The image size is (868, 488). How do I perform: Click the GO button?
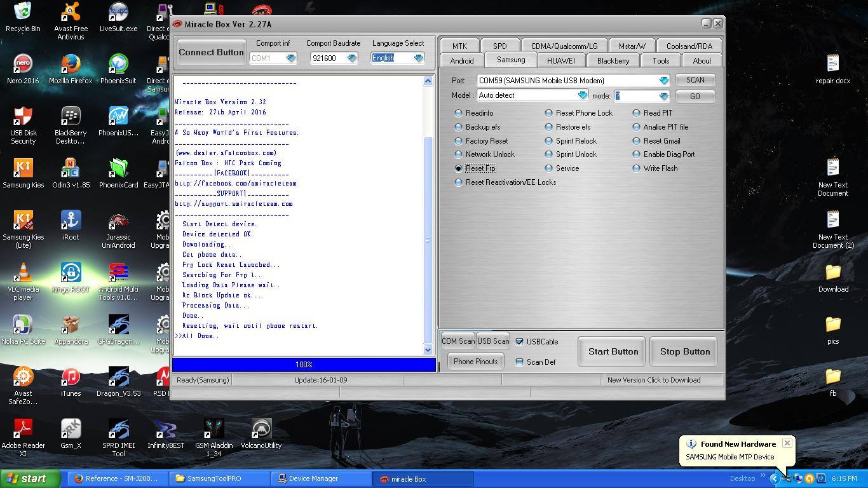coord(695,96)
